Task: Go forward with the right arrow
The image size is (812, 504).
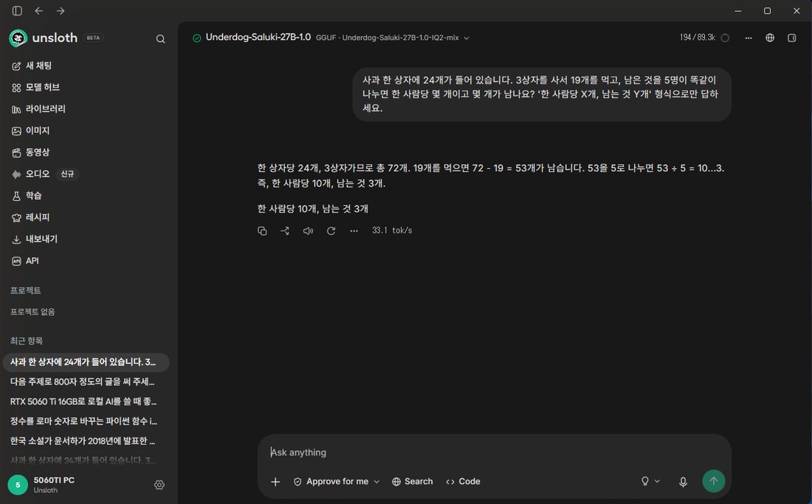Action: (61, 11)
